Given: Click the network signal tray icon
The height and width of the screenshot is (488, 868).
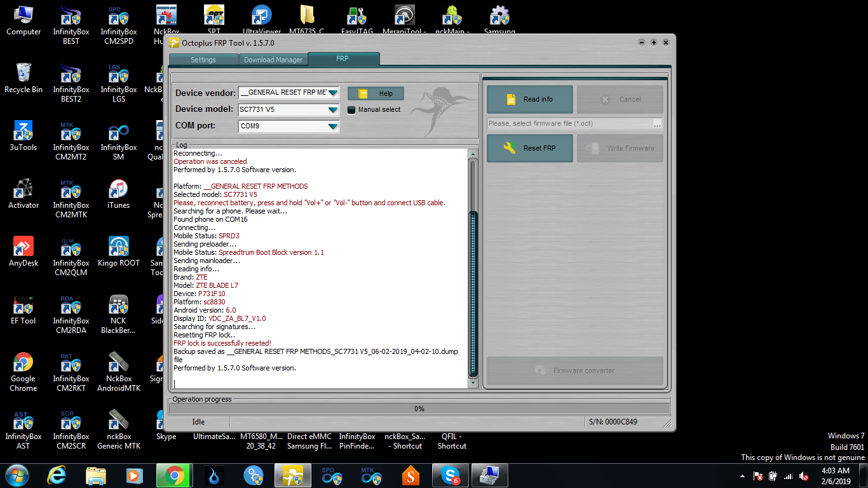Looking at the screenshot, I should 789,476.
